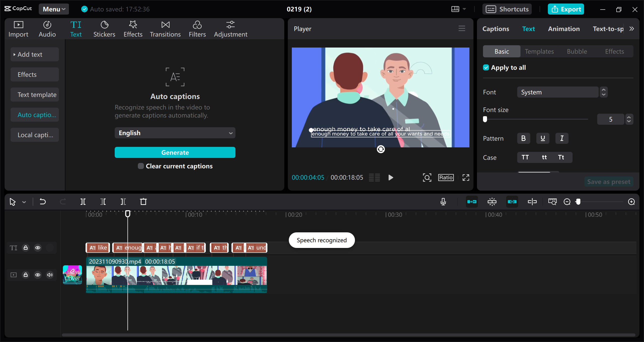Open the Templates tab in text settings

click(x=539, y=51)
